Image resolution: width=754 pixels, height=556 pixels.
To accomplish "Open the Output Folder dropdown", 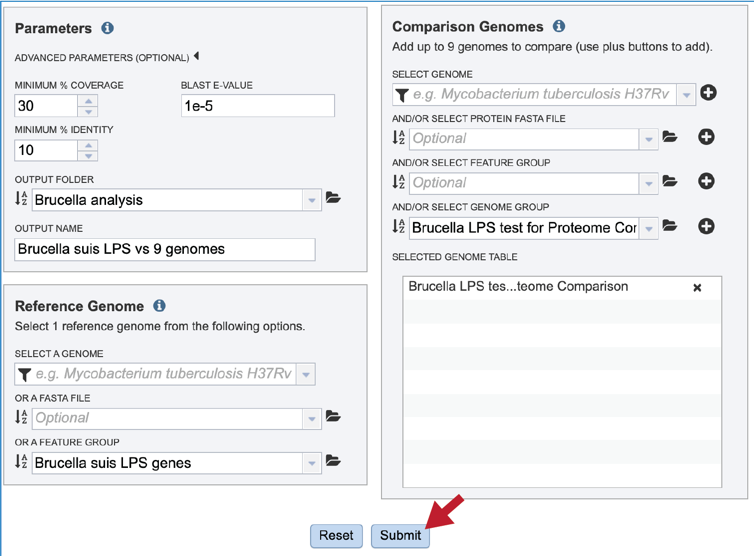I will click(x=312, y=200).
